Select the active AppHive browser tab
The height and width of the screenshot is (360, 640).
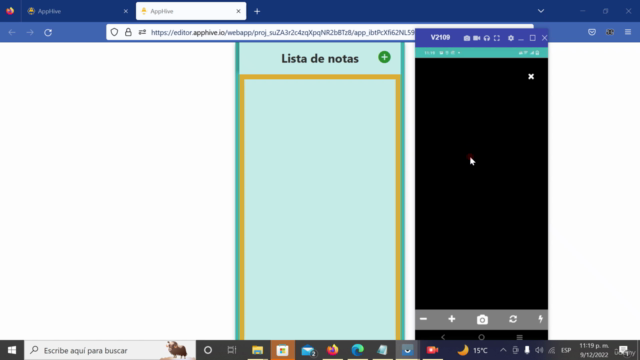pyautogui.click(x=191, y=11)
